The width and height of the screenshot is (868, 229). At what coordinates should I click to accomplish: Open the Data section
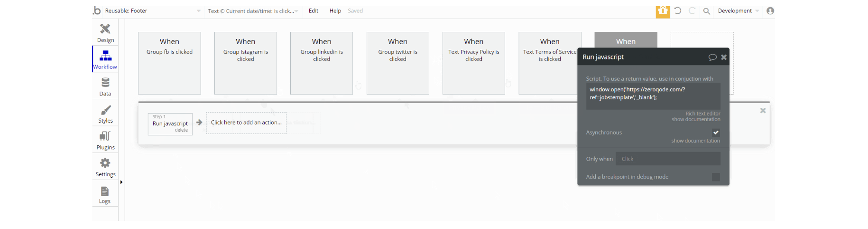click(x=105, y=86)
